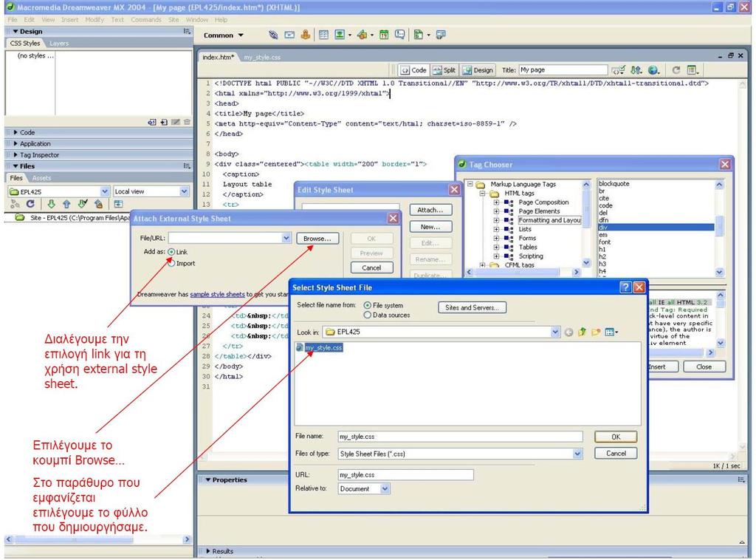756x560 pixels.
Task: Click the Named Anchor icon
Action: (305, 35)
